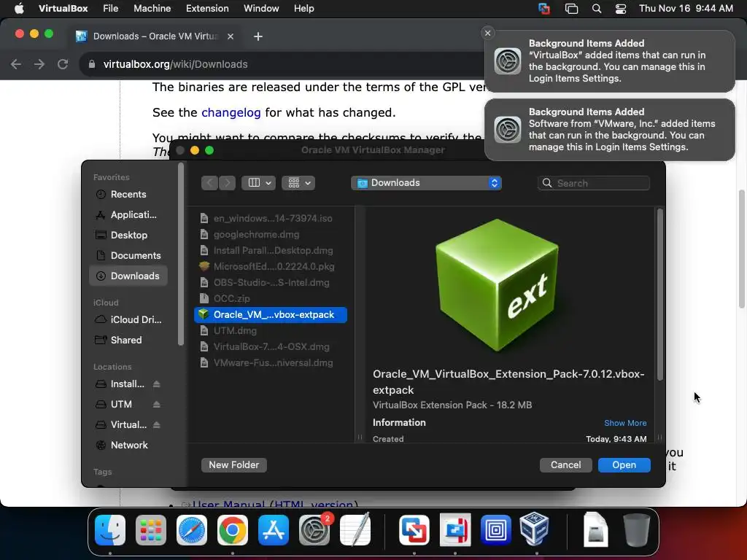
Task: Select Downloads in the sidebar
Action: (128, 276)
